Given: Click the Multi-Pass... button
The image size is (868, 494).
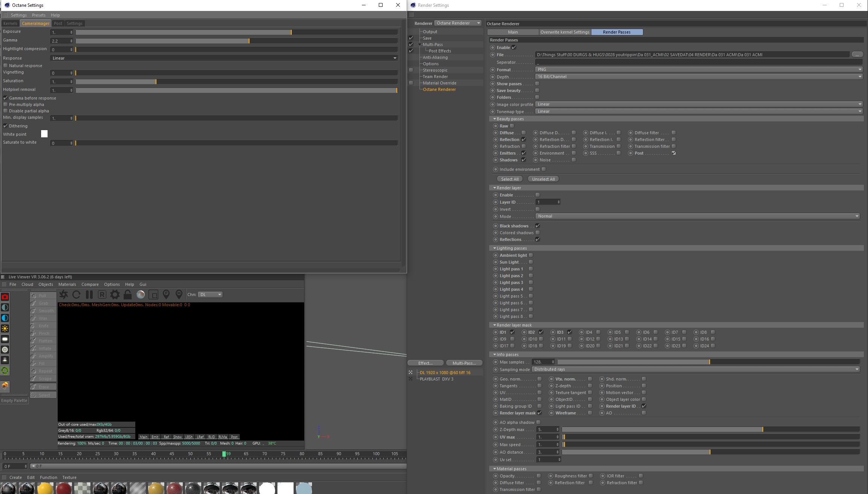Looking at the screenshot, I should point(464,363).
